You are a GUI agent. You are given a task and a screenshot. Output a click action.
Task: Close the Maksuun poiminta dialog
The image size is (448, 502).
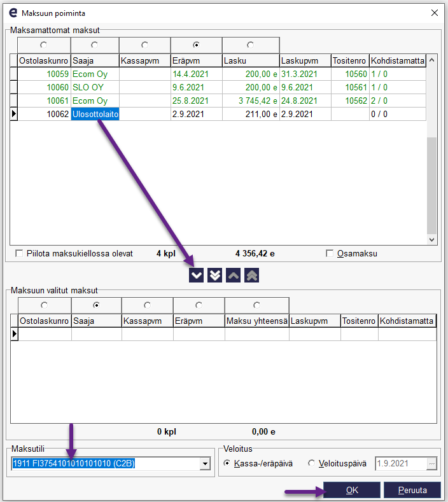(x=435, y=12)
